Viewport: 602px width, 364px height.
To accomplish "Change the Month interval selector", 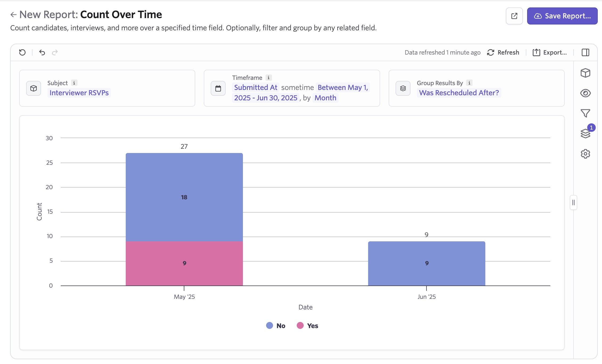I will tap(325, 98).
